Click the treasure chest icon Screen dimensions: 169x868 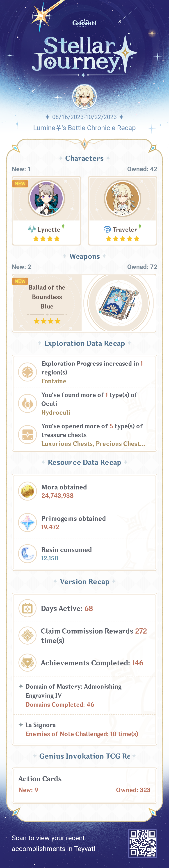pos(27,434)
